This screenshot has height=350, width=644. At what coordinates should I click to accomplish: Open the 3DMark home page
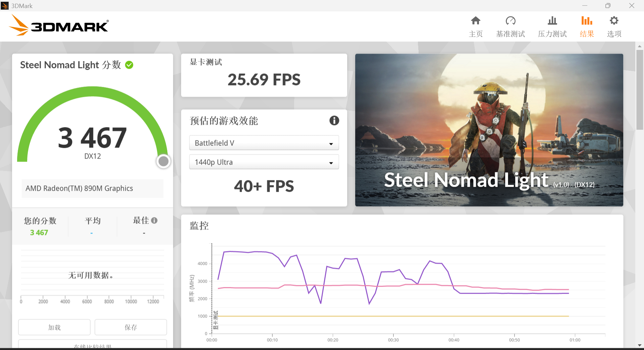pyautogui.click(x=476, y=27)
